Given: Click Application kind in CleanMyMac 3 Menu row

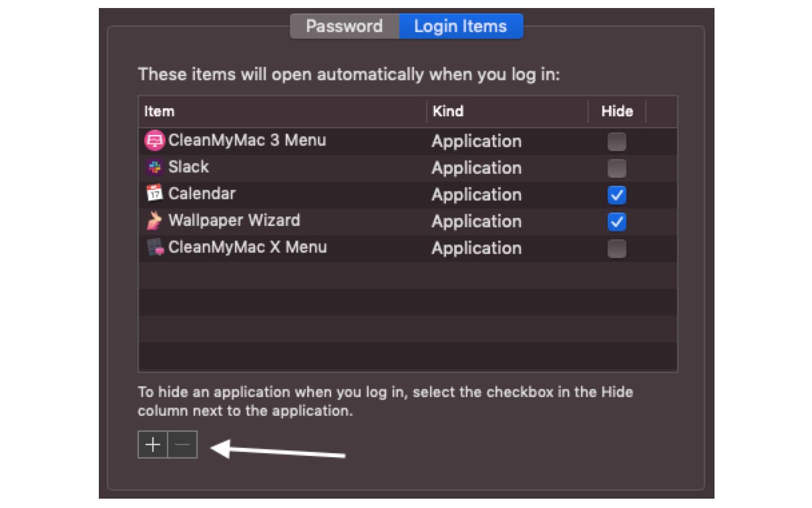Looking at the screenshot, I should pos(477,141).
